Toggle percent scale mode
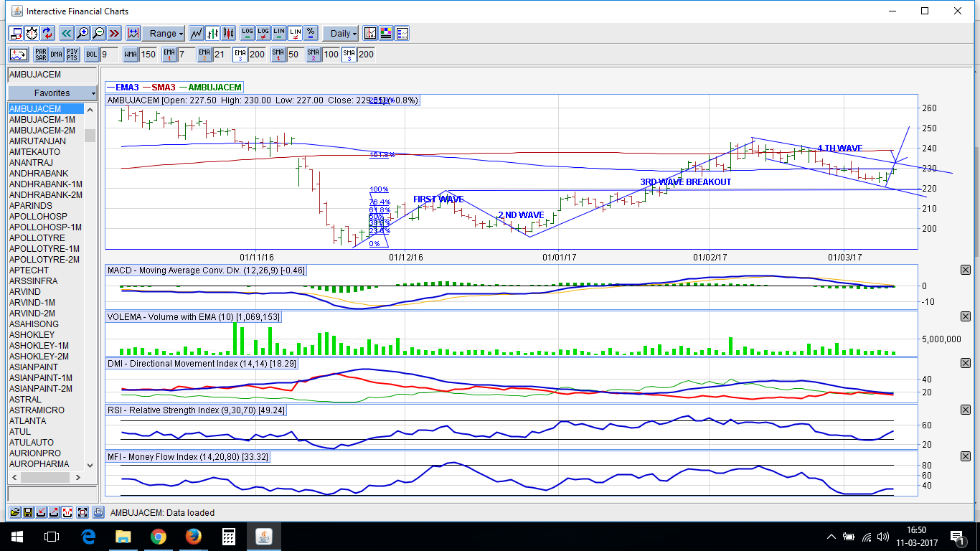The width and height of the screenshot is (980, 551). [311, 33]
